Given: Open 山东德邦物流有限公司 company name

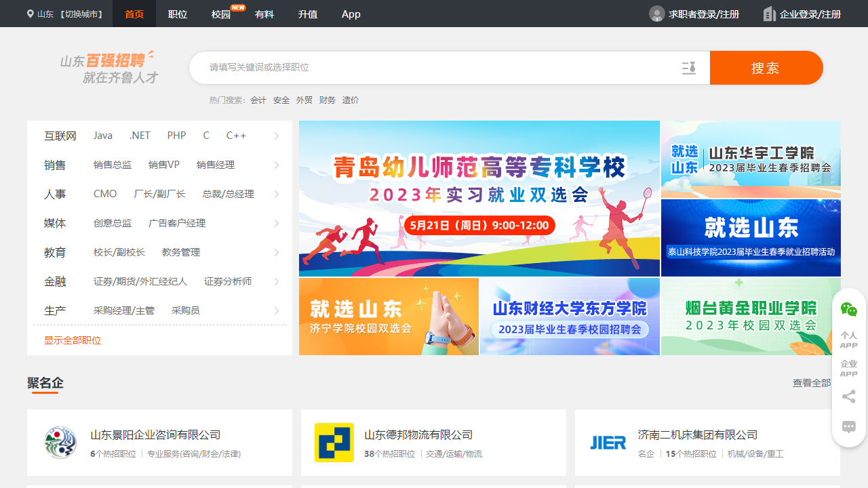Looking at the screenshot, I should (418, 435).
